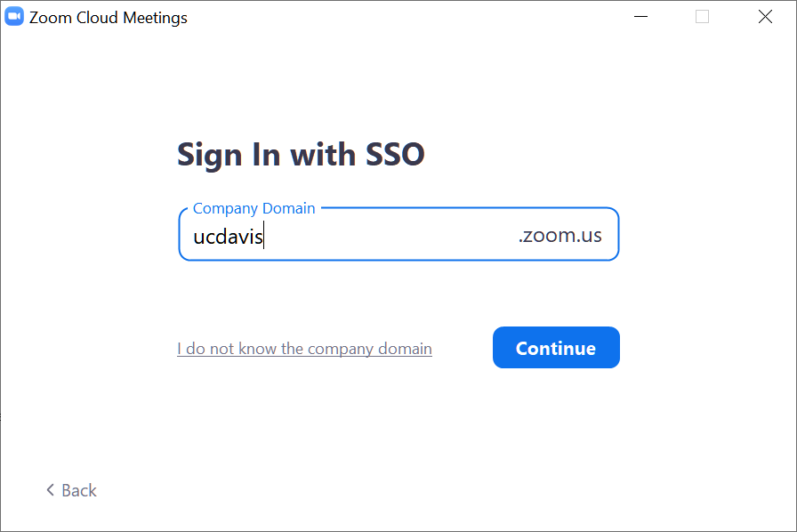The image size is (797, 532).
Task: Click the Back chevron arrow icon
Action: [x=51, y=490]
